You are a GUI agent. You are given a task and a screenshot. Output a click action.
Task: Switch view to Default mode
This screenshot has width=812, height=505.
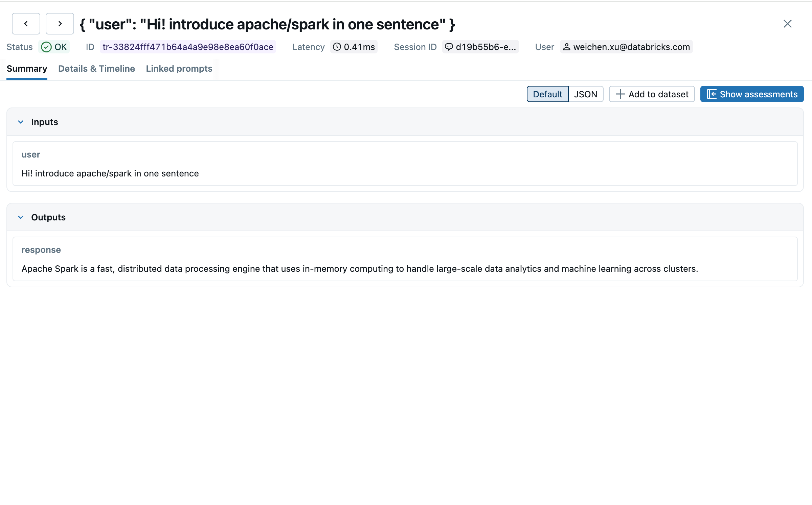pyautogui.click(x=548, y=94)
